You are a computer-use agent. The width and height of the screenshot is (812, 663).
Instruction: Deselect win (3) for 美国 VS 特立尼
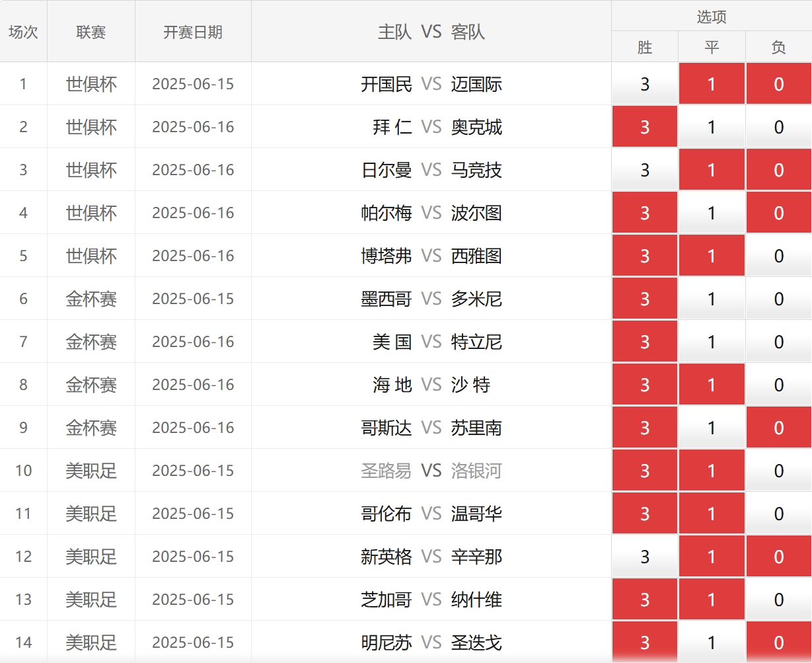pos(645,342)
